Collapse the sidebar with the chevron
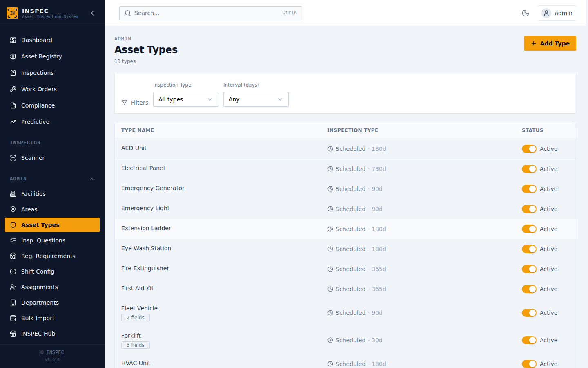The width and height of the screenshot is (588, 368). 92,13
